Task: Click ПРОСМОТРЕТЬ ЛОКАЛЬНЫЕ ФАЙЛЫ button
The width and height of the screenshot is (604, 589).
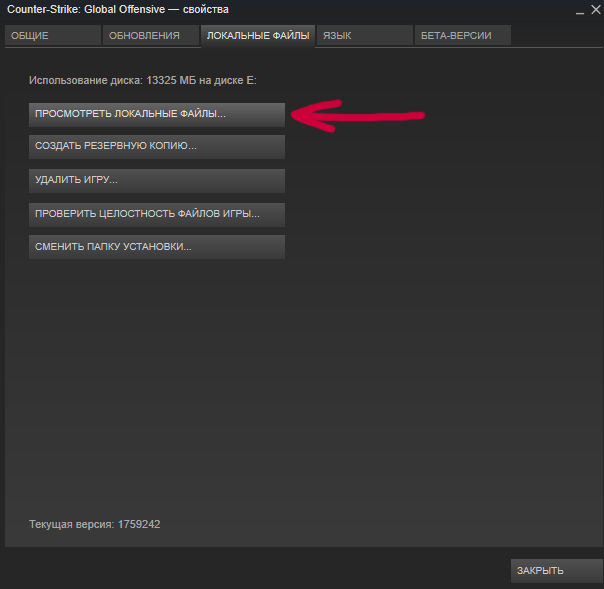Action: (x=157, y=114)
